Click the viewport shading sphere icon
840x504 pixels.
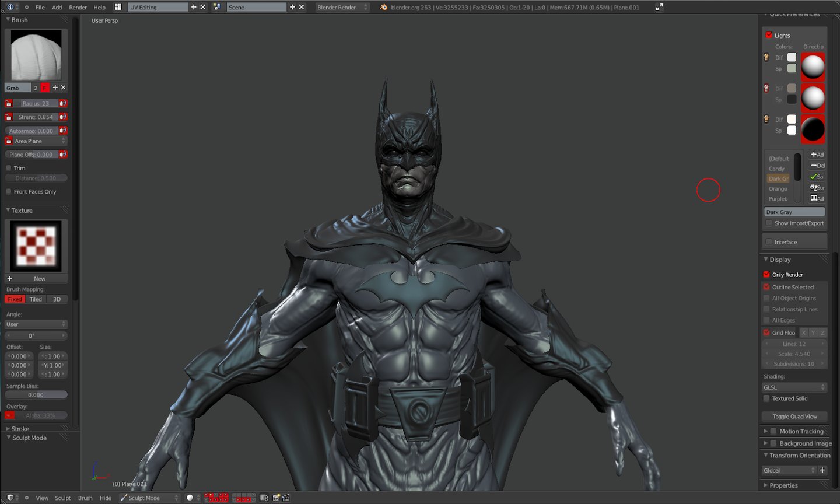click(190, 498)
